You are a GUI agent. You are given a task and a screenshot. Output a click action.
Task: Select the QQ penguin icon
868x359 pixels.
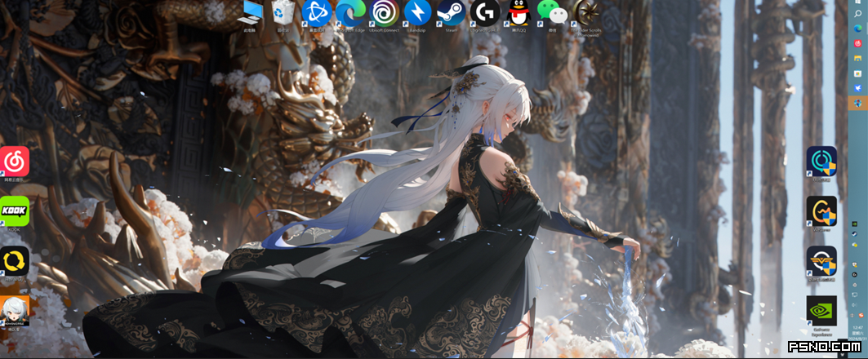pos(519,15)
